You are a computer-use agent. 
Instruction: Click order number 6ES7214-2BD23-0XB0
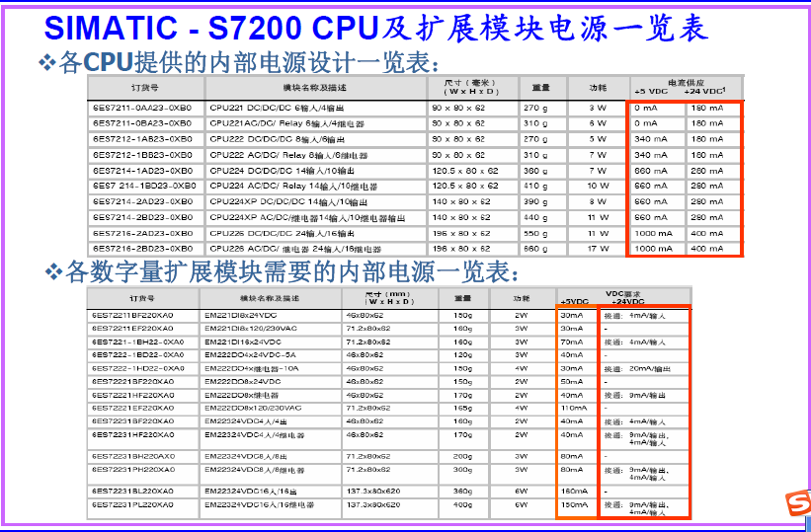pos(142,218)
